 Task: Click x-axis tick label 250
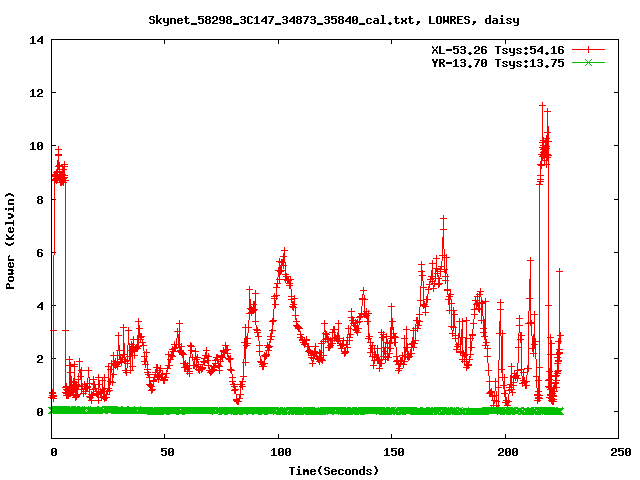point(621,452)
